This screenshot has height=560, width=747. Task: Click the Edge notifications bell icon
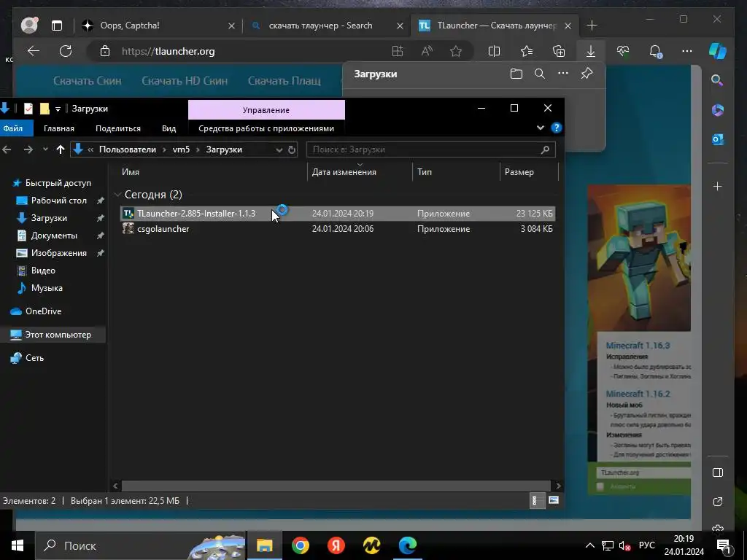656,51
